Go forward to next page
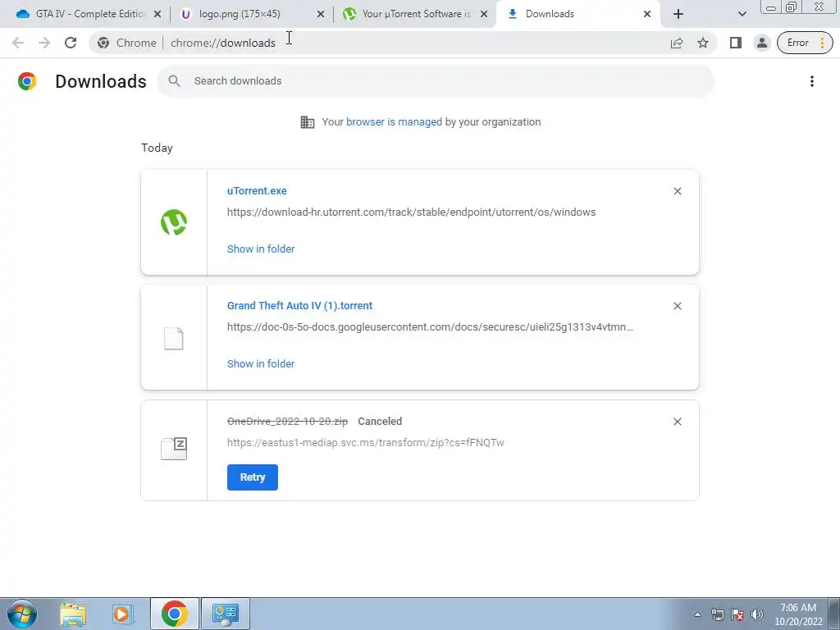Image resolution: width=840 pixels, height=630 pixels. coord(44,43)
